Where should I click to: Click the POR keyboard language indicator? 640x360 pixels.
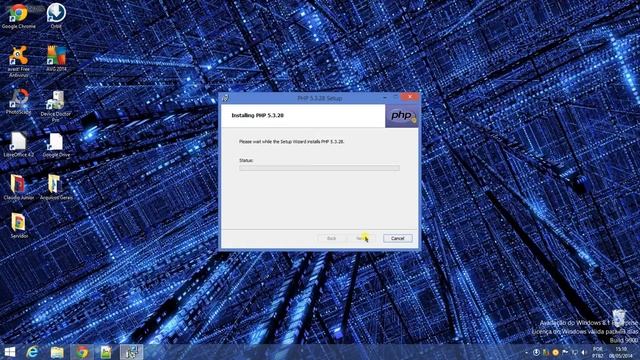(598, 352)
